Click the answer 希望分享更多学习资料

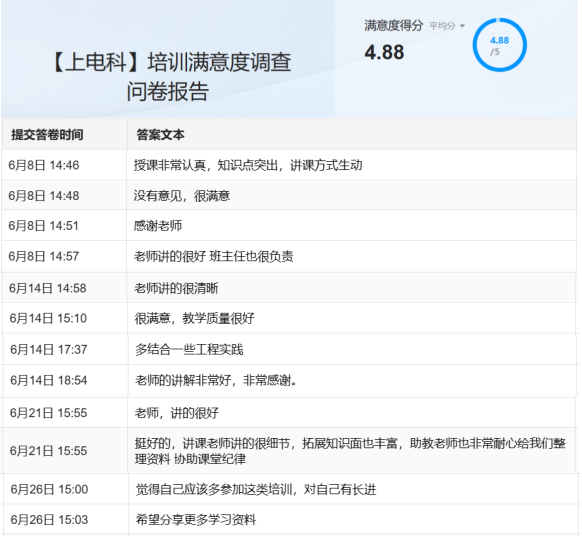pos(196,520)
